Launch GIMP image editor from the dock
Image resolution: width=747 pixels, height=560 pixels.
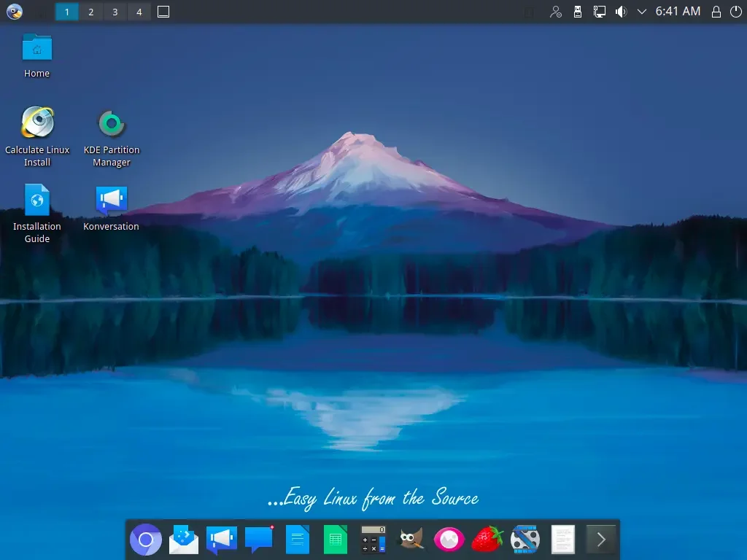(411, 540)
